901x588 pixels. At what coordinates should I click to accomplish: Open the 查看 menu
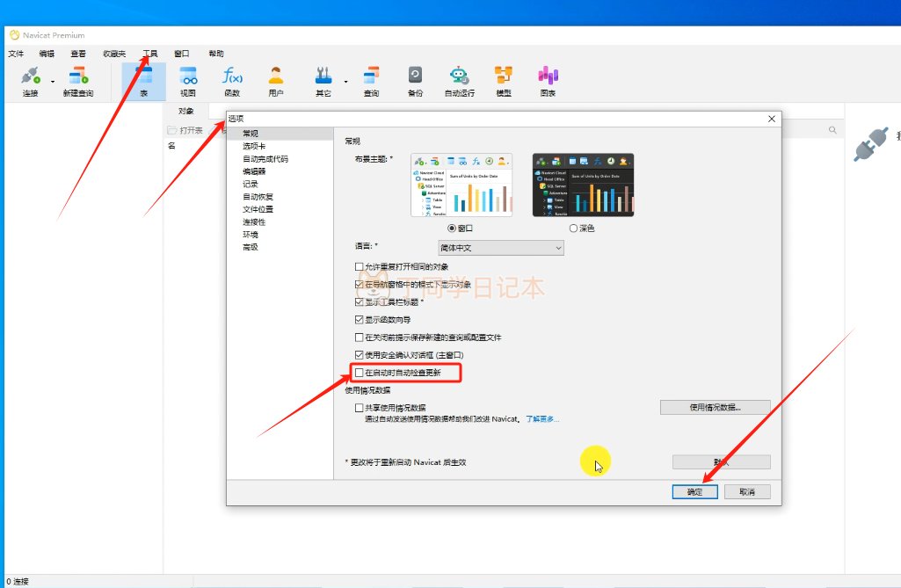tap(78, 54)
